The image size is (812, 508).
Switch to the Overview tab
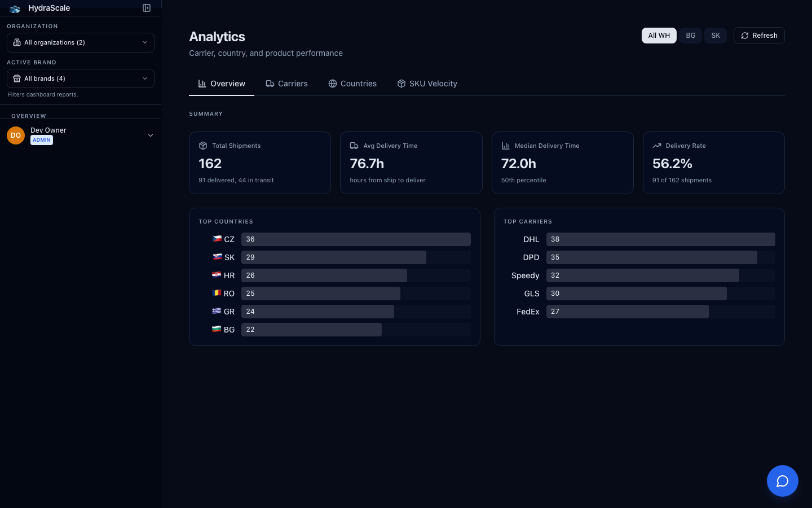pyautogui.click(x=222, y=84)
